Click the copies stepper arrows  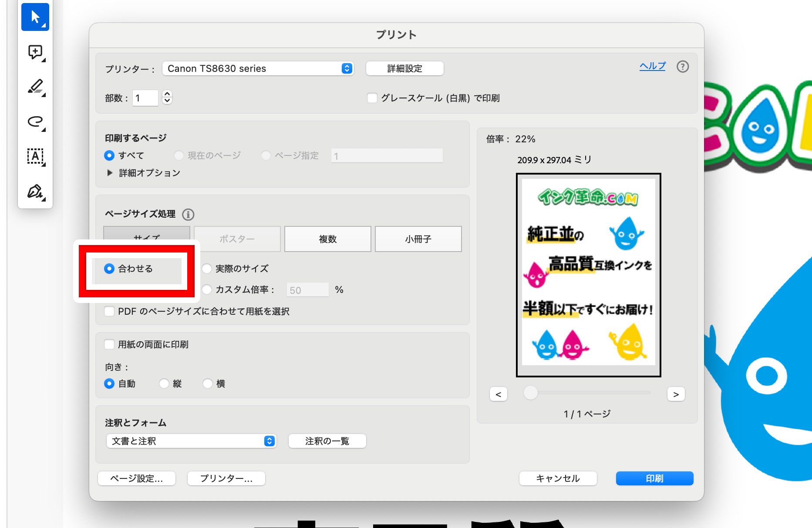click(167, 98)
